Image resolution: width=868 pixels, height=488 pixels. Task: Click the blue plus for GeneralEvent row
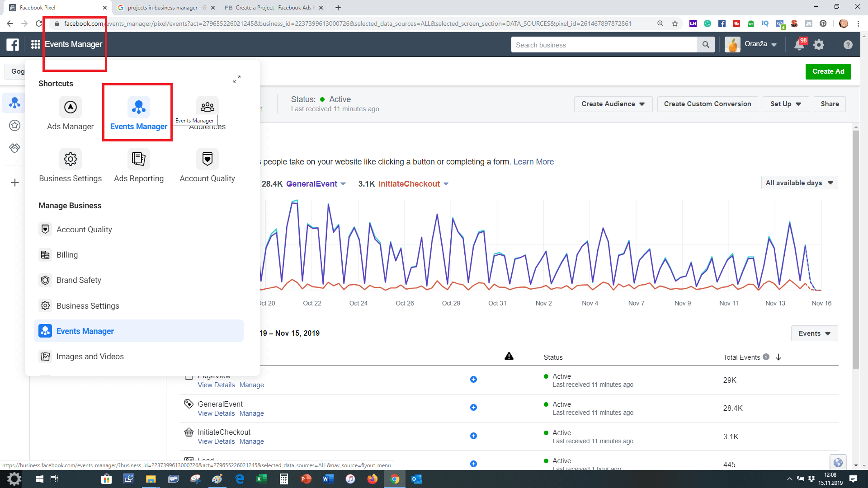pyautogui.click(x=473, y=408)
